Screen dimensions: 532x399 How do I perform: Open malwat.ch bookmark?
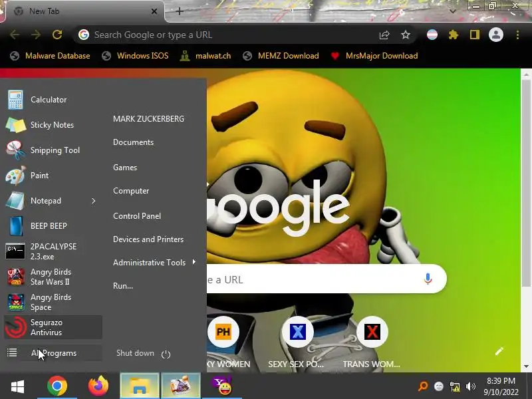point(205,56)
